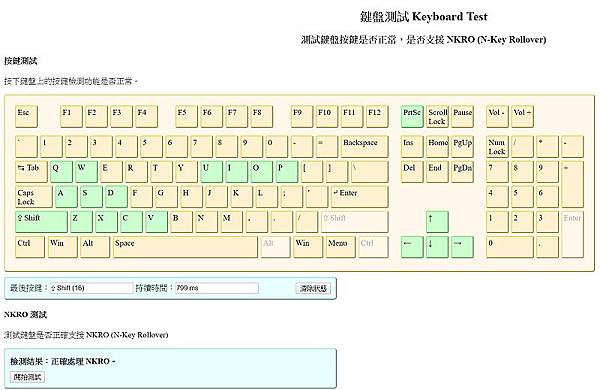
Task: Click the down arrow key
Action: tap(437, 247)
